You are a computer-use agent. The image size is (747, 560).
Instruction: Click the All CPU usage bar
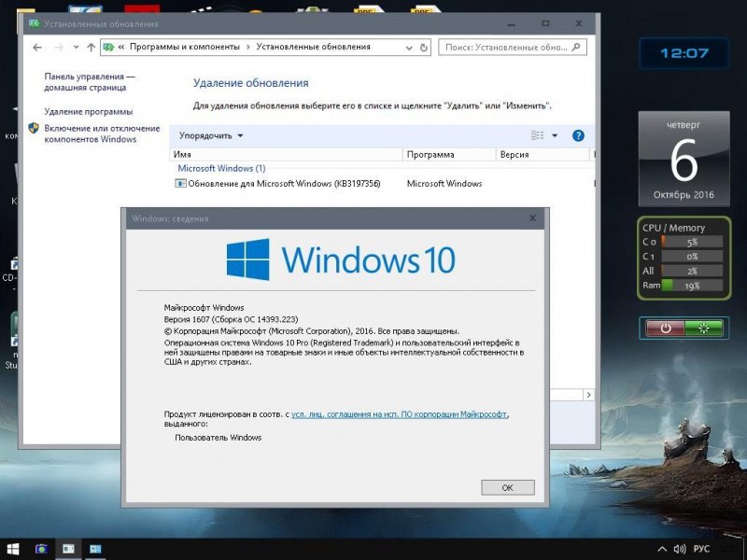click(692, 271)
